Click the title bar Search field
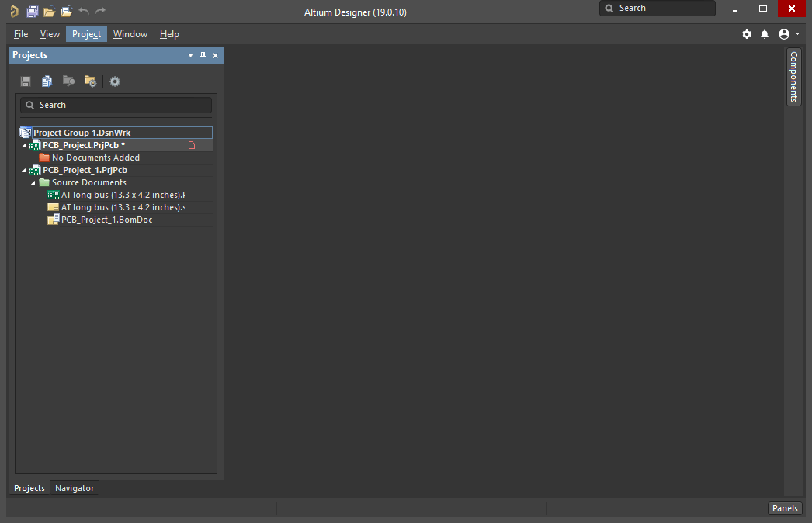The height and width of the screenshot is (523, 812). coord(658,9)
